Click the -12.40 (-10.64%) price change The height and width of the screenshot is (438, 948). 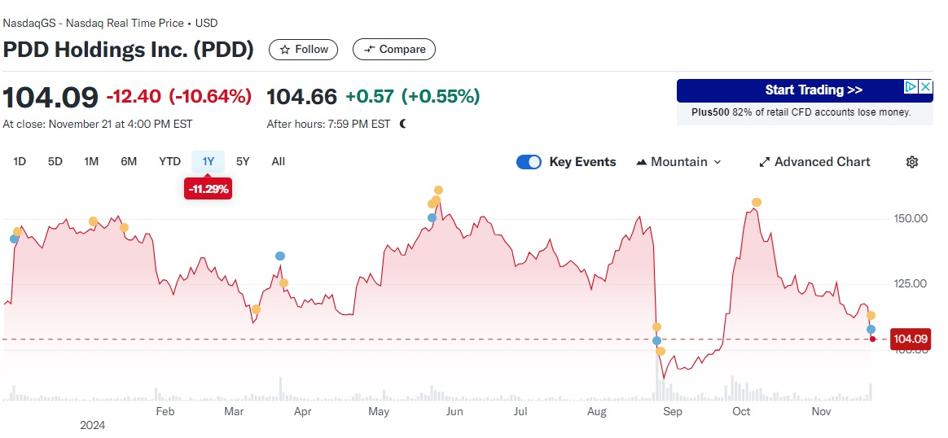pos(179,97)
